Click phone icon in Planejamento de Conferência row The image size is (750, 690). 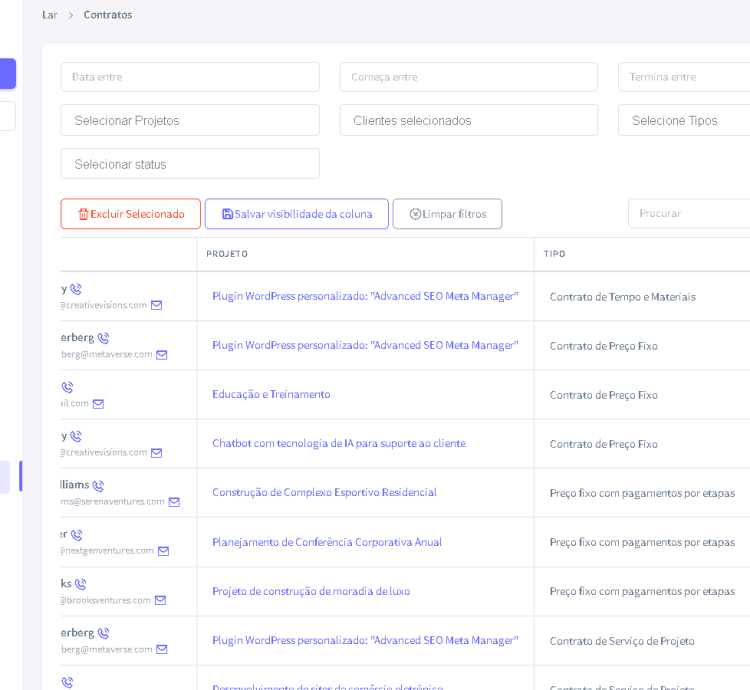tap(76, 535)
